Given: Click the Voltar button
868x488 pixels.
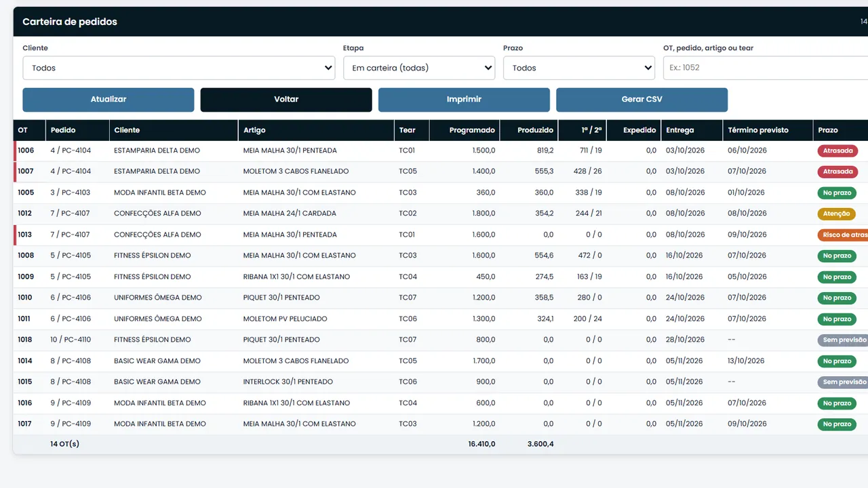Looking at the screenshot, I should pyautogui.click(x=286, y=100).
